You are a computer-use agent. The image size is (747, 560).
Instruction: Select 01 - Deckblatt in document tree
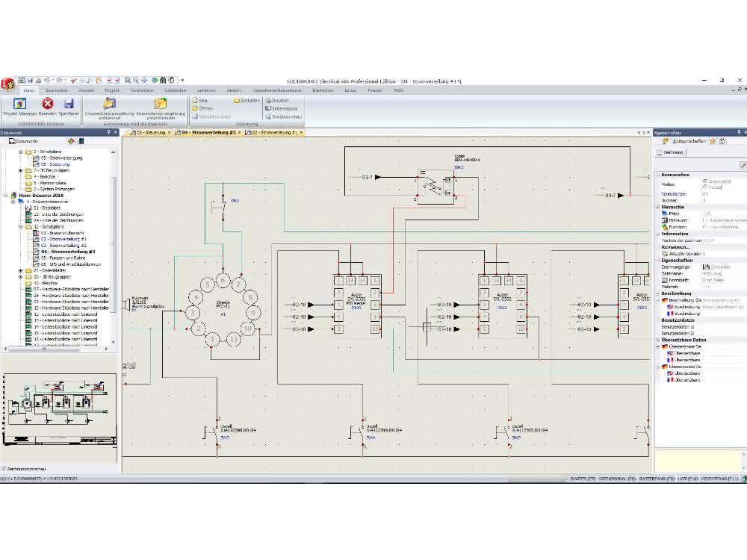[46, 208]
